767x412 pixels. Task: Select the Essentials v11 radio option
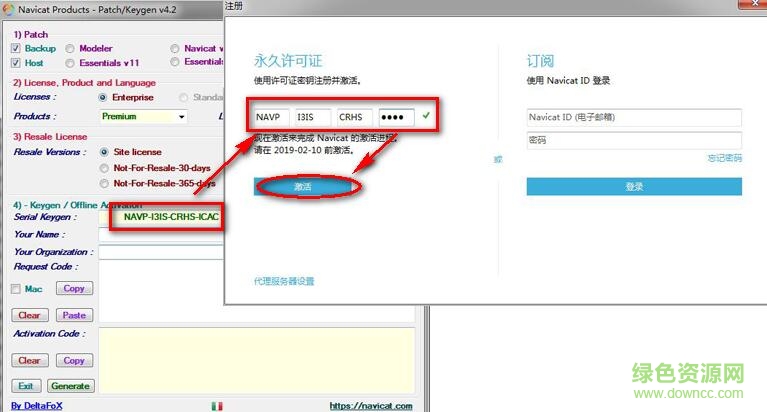pos(70,63)
